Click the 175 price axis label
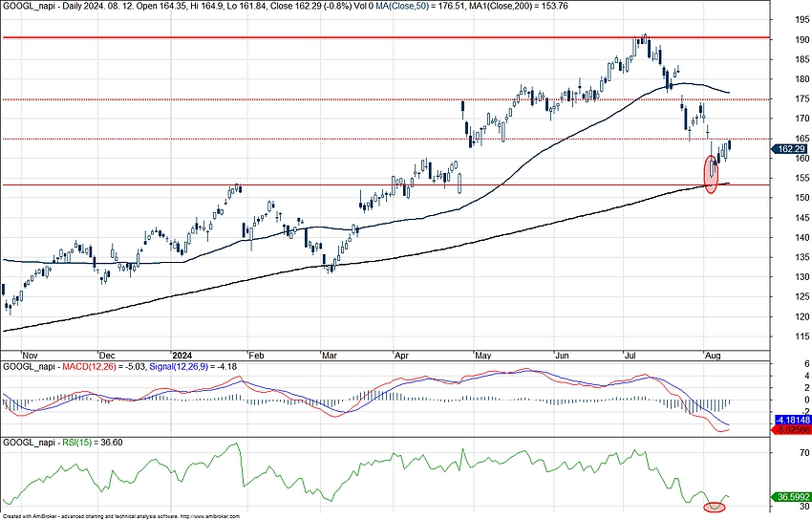This screenshot has width=812, height=520. click(x=801, y=98)
